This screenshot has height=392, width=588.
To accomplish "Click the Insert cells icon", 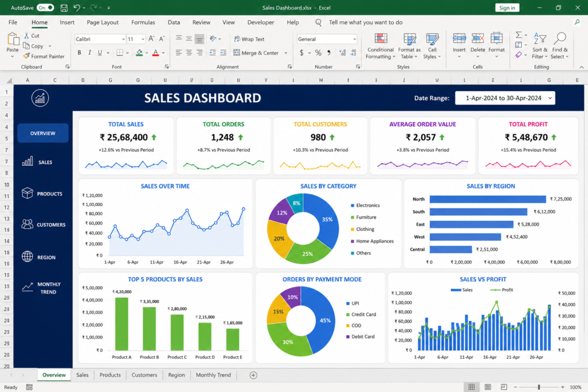I will click(x=459, y=38).
